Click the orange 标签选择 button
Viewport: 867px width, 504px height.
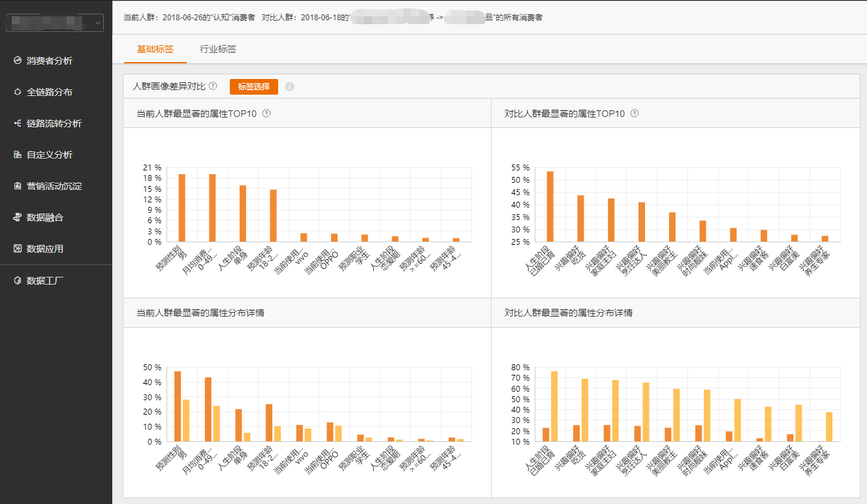(254, 87)
